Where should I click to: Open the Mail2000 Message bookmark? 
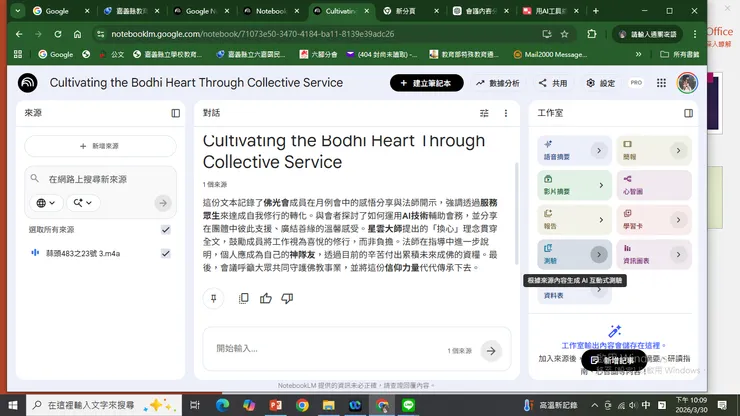coord(550,54)
